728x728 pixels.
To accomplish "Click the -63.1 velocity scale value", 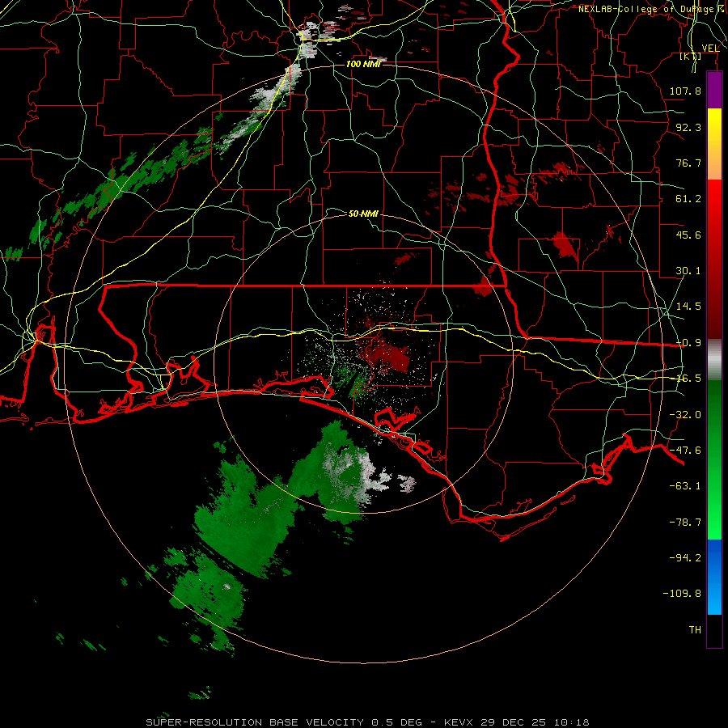I will 685,485.
